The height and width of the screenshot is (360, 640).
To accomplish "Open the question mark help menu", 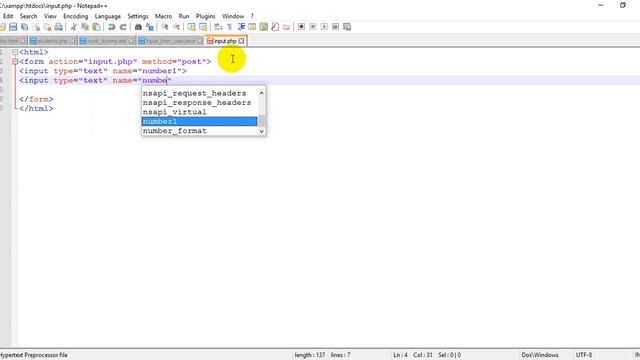I will 252,16.
